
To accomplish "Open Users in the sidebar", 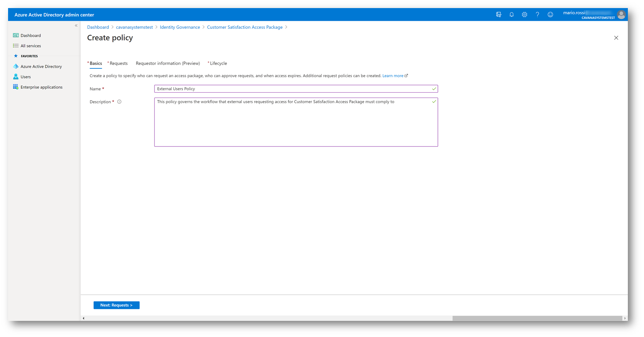I will click(x=26, y=77).
